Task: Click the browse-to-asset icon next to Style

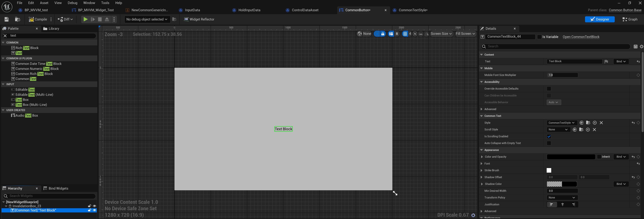Action: [x=588, y=123]
